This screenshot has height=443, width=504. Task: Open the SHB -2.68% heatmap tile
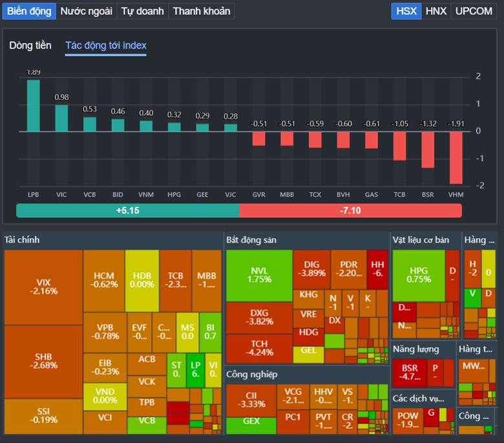click(43, 362)
